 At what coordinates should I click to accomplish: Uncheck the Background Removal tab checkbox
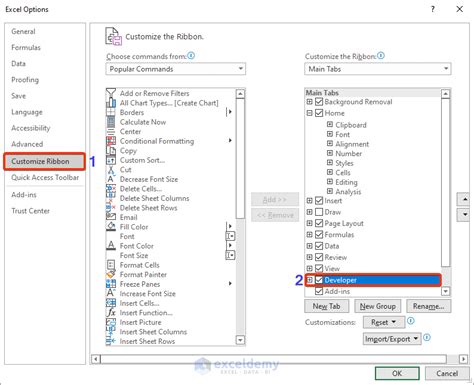[319, 102]
